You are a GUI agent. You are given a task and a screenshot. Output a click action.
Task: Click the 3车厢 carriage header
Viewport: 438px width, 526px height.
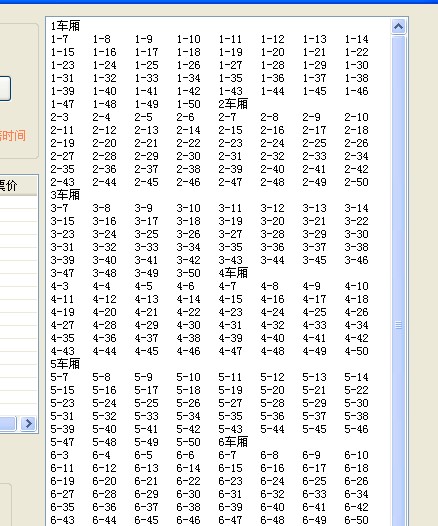[65, 195]
